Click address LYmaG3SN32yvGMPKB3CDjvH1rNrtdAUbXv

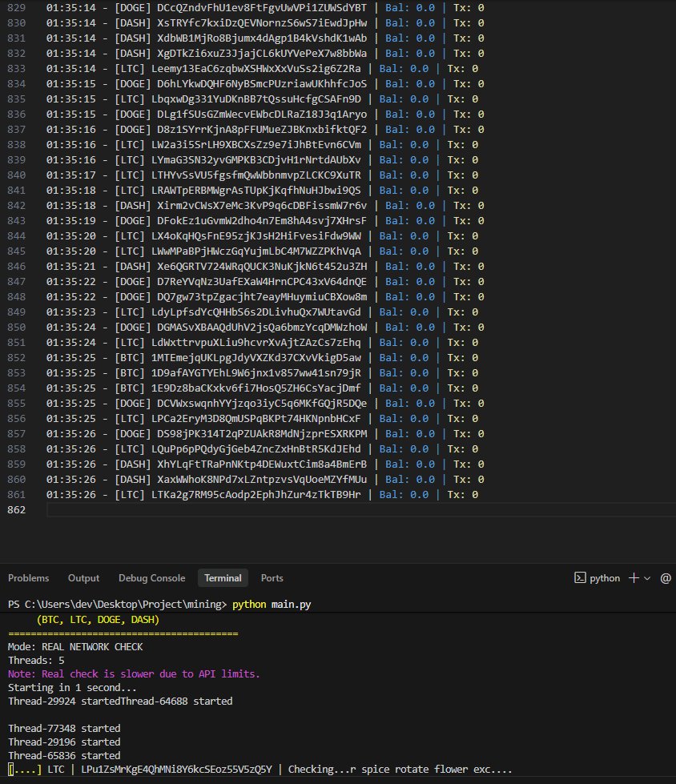[x=256, y=160]
